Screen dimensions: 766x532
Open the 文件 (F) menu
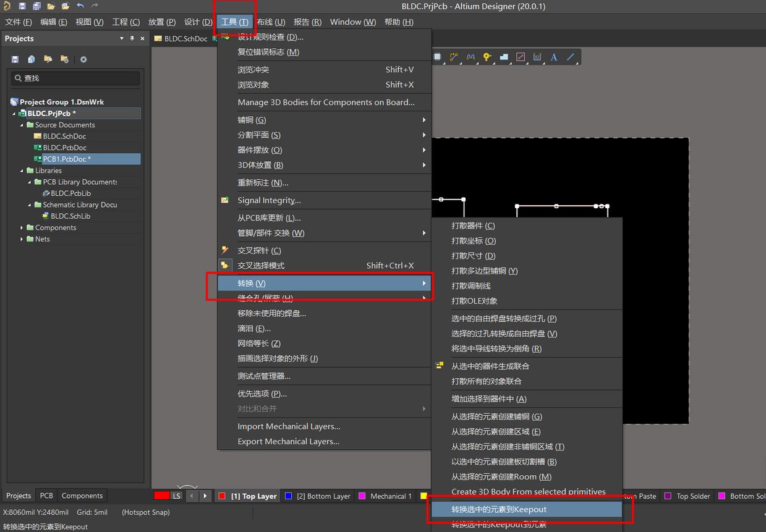tap(19, 22)
